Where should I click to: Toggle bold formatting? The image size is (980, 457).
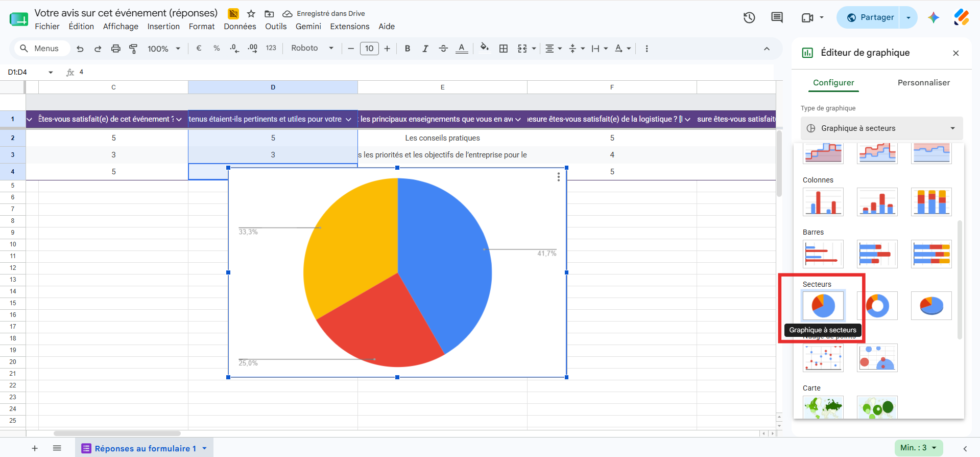[408, 49]
